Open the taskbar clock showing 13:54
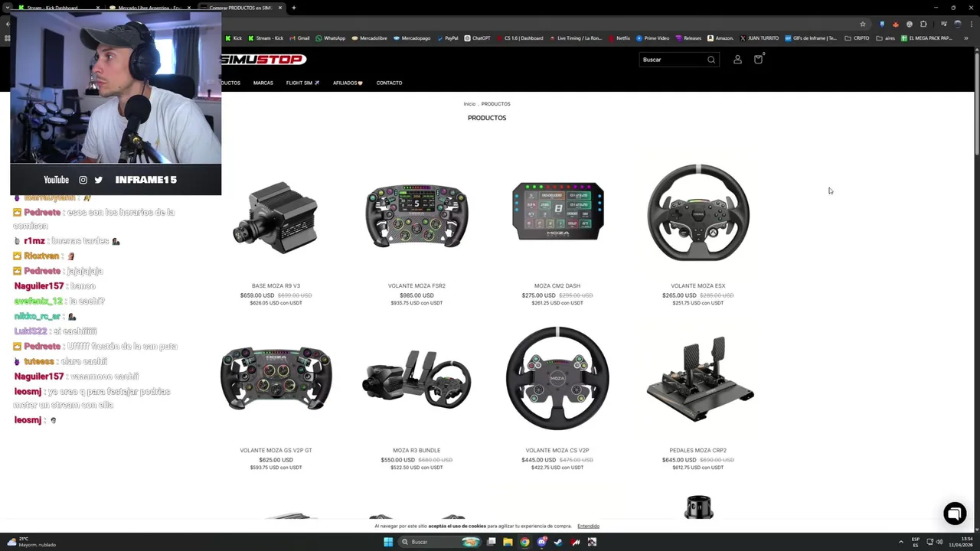 tap(960, 542)
